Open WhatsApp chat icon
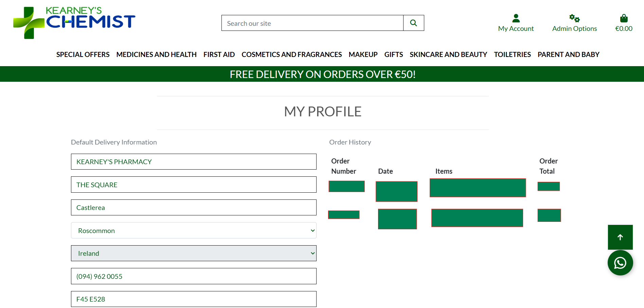 (x=620, y=263)
